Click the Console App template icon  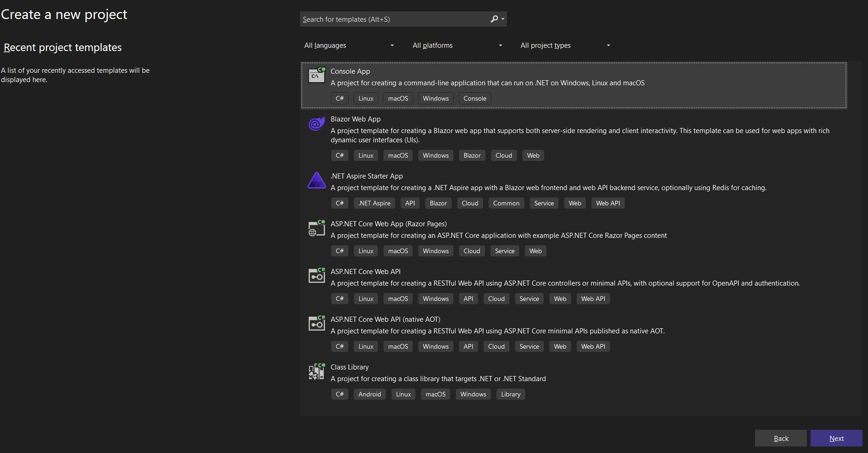pos(317,75)
